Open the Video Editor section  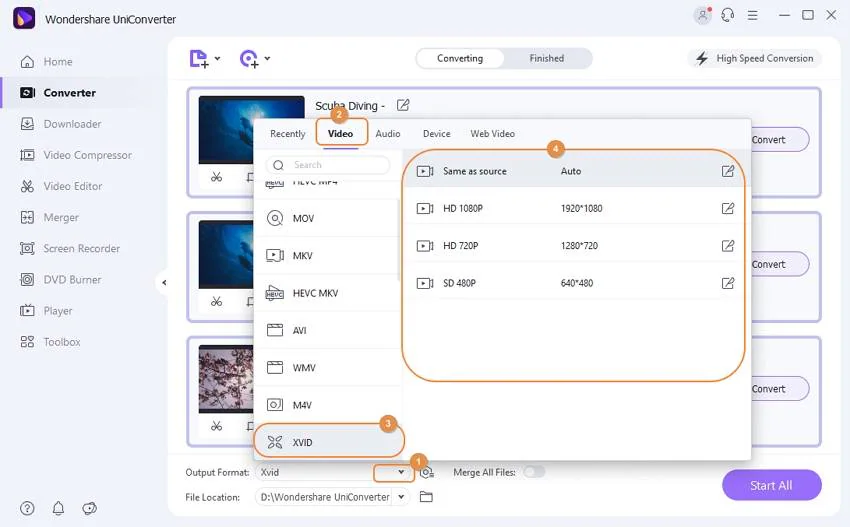[x=61, y=187]
